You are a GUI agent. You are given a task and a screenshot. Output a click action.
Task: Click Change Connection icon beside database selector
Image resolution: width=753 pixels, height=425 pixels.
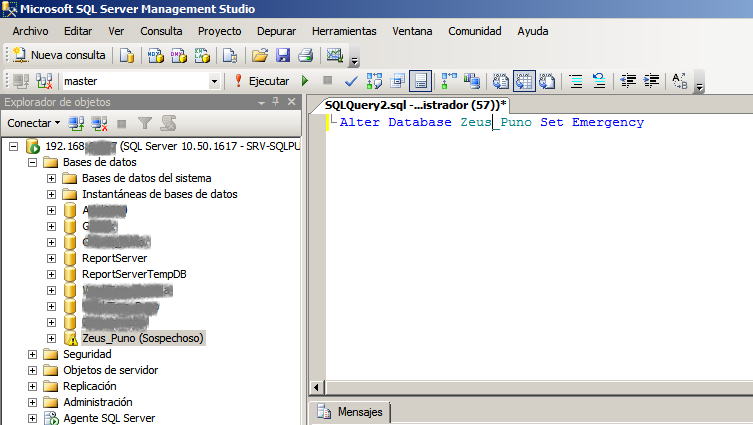pyautogui.click(x=44, y=81)
